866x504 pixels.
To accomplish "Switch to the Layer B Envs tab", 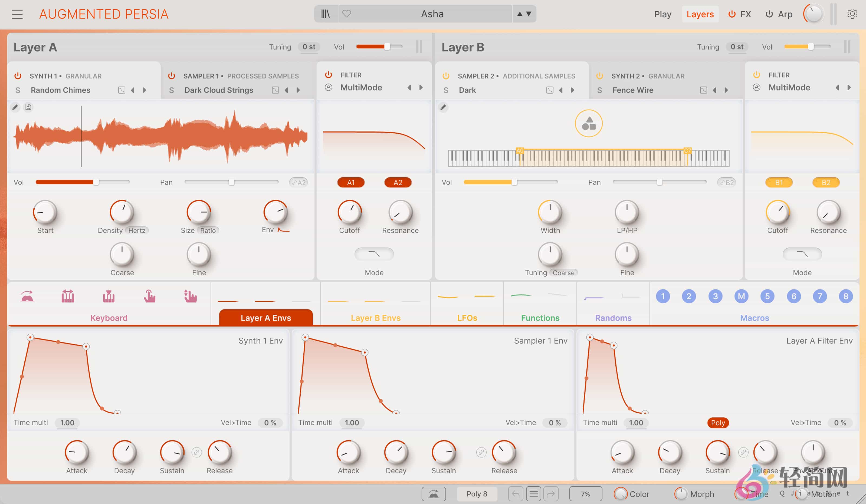I will 375,318.
